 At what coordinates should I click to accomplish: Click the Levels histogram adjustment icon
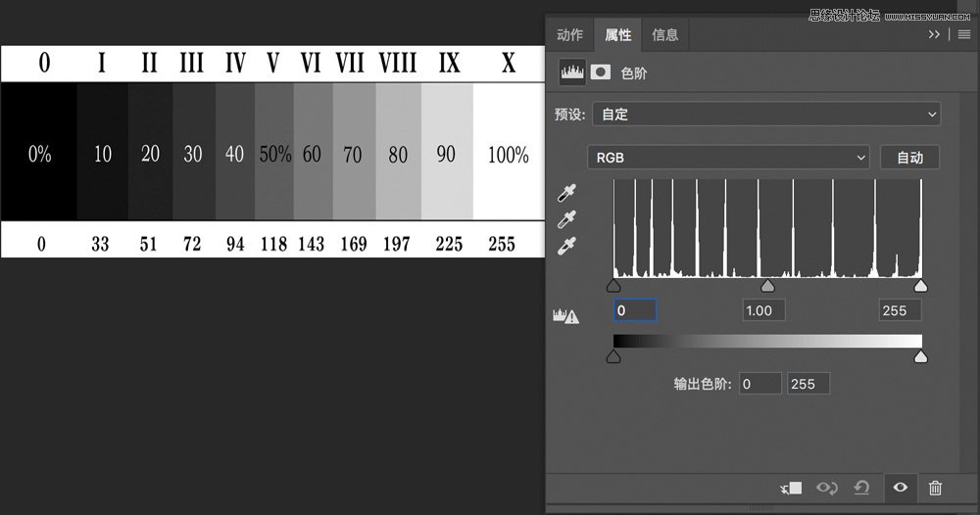pos(571,72)
